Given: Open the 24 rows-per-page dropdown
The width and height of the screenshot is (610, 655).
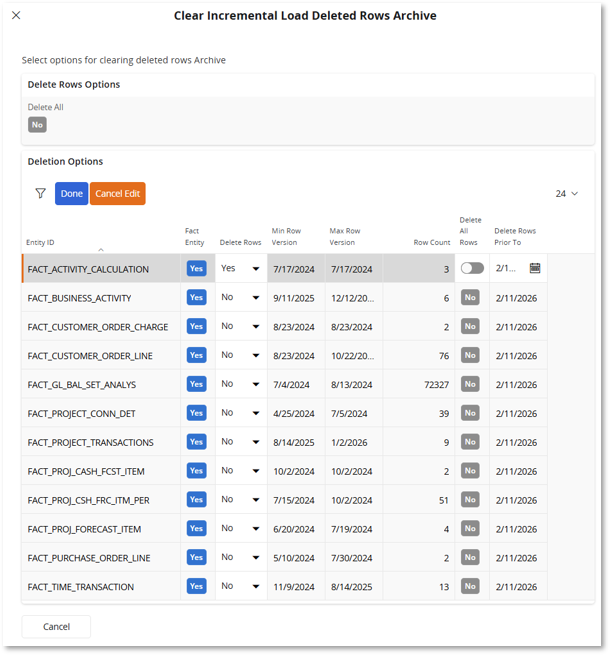Looking at the screenshot, I should [567, 193].
